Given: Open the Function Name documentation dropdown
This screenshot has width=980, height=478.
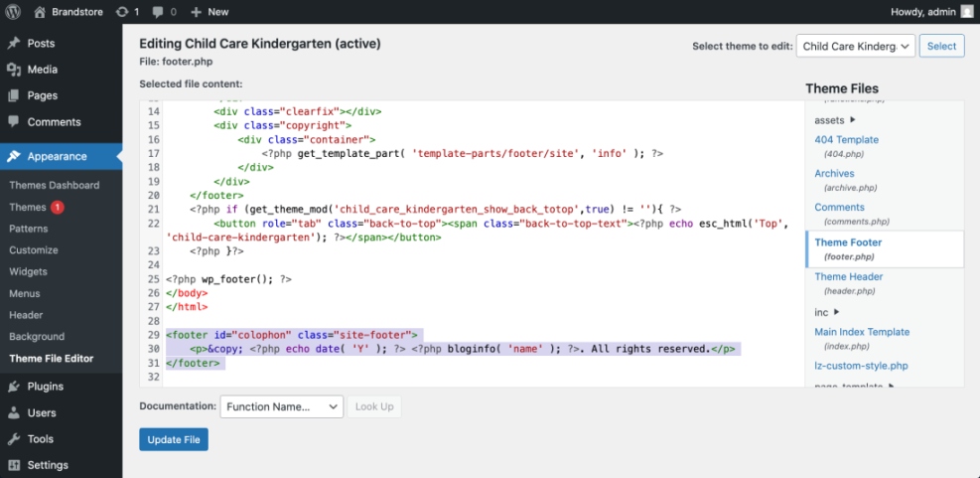Looking at the screenshot, I should click(x=282, y=406).
